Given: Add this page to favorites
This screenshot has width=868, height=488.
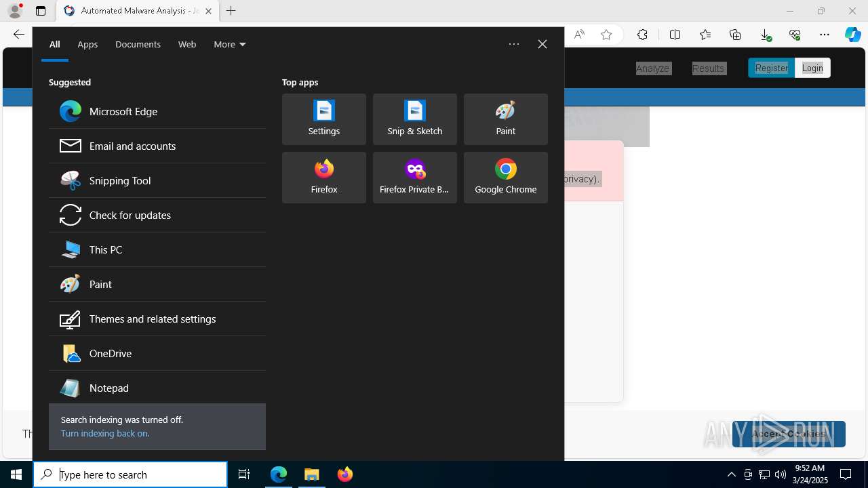Looking at the screenshot, I should click(606, 35).
